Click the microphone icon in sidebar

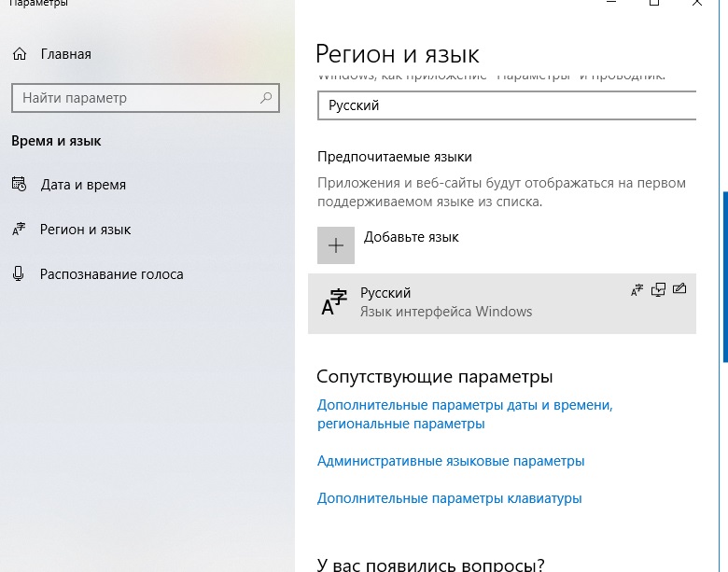coord(18,274)
